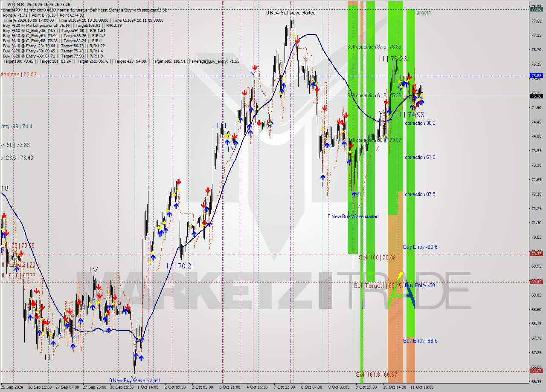Click the current price 75.26 tag
The image size is (546, 392).
(536, 96)
